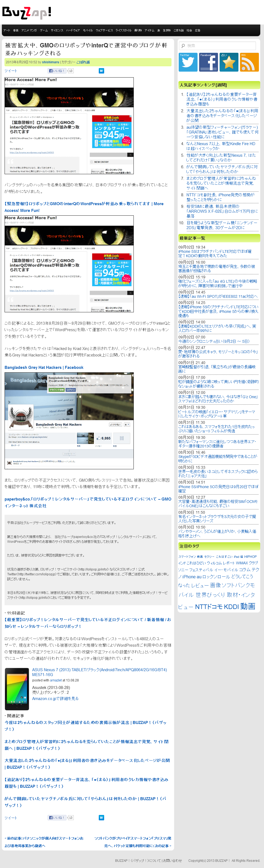264x868 pixels.
Task: Click the top ツイート link
Action: coord(10,71)
